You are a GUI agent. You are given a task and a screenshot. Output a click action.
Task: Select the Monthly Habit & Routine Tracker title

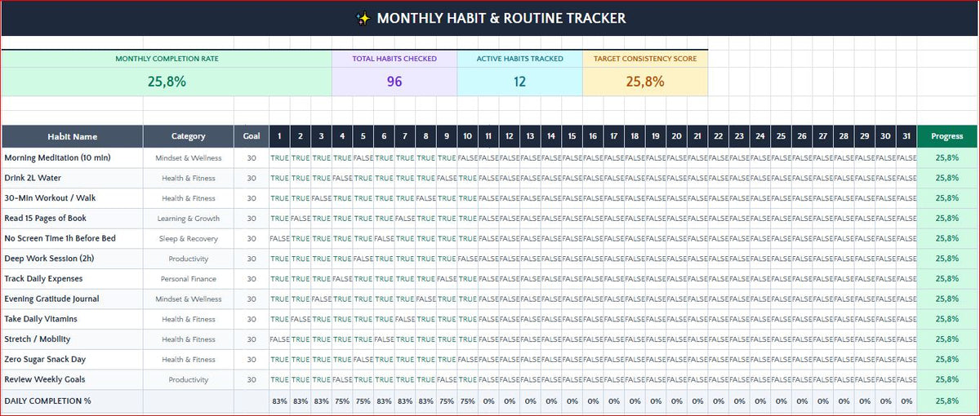[x=501, y=18]
